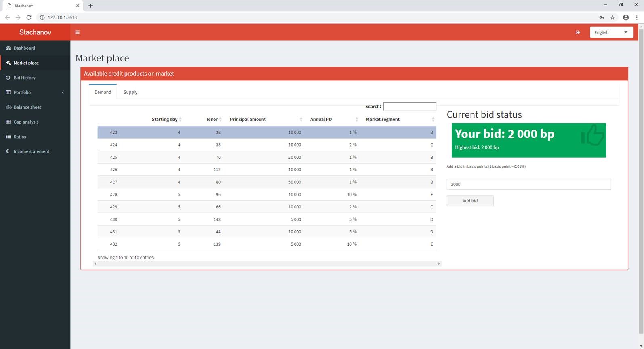Go forward with browser forward arrow
The width and height of the screenshot is (644, 349).
point(18,17)
